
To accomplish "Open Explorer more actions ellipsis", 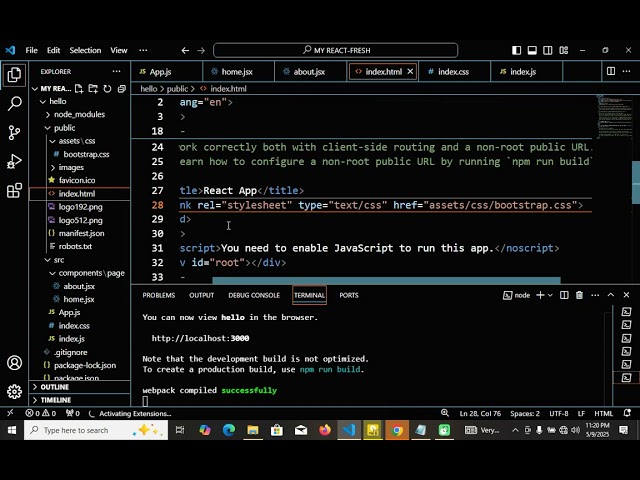I will [x=117, y=71].
